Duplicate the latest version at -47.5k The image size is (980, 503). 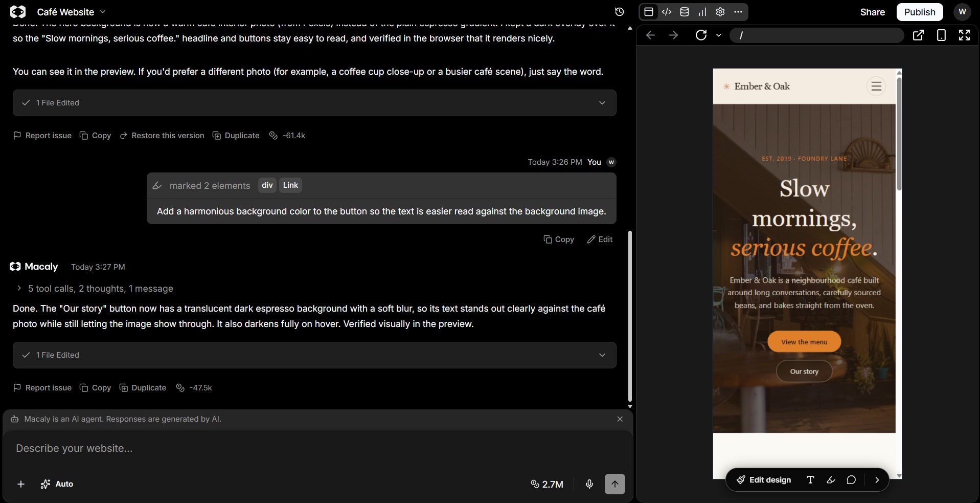(x=143, y=388)
